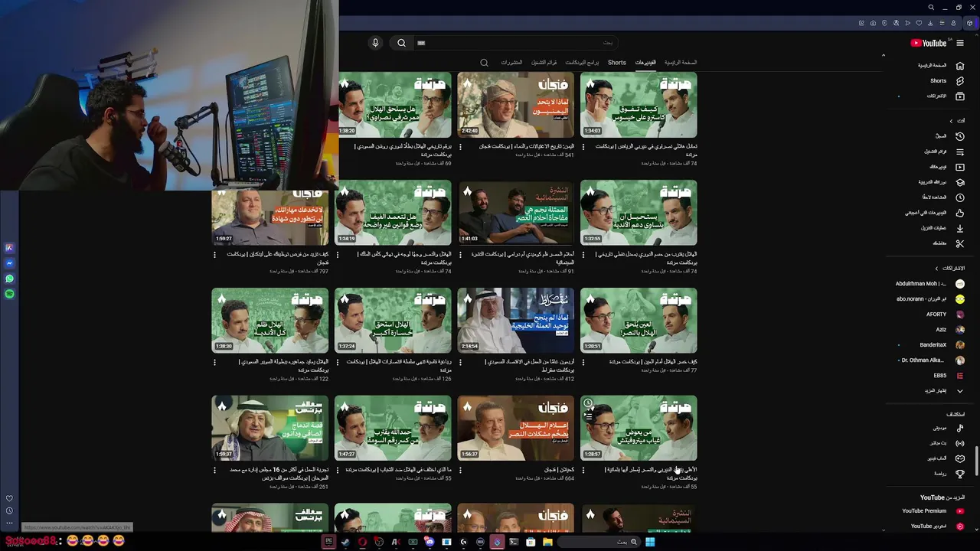Select the Shorts channel tab
This screenshot has width=980, height=551.
617,63
